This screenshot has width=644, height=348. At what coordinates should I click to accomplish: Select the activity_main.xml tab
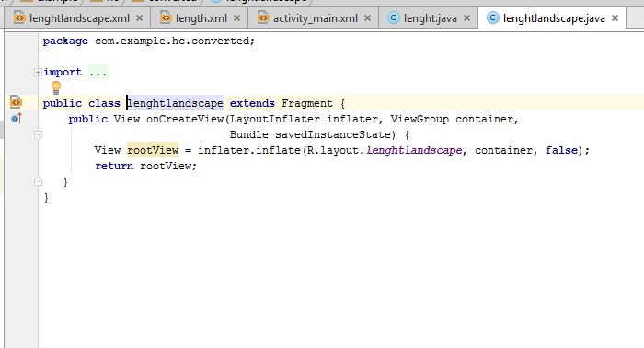point(314,18)
